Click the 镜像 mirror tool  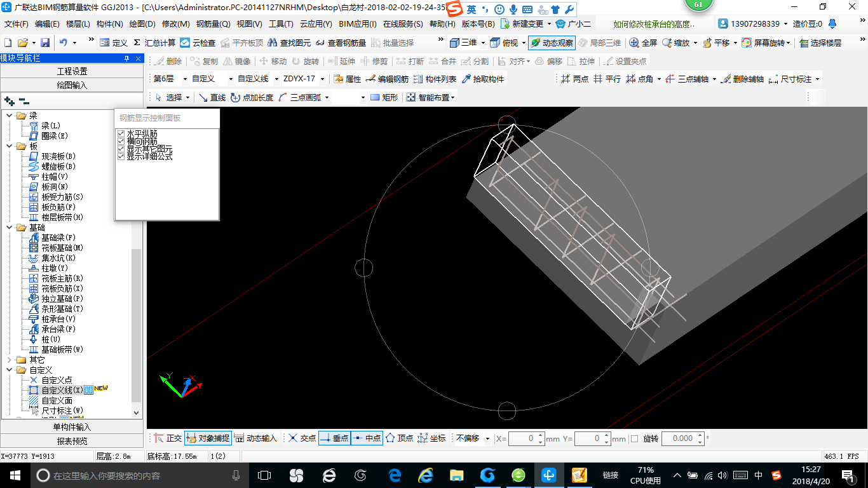236,61
